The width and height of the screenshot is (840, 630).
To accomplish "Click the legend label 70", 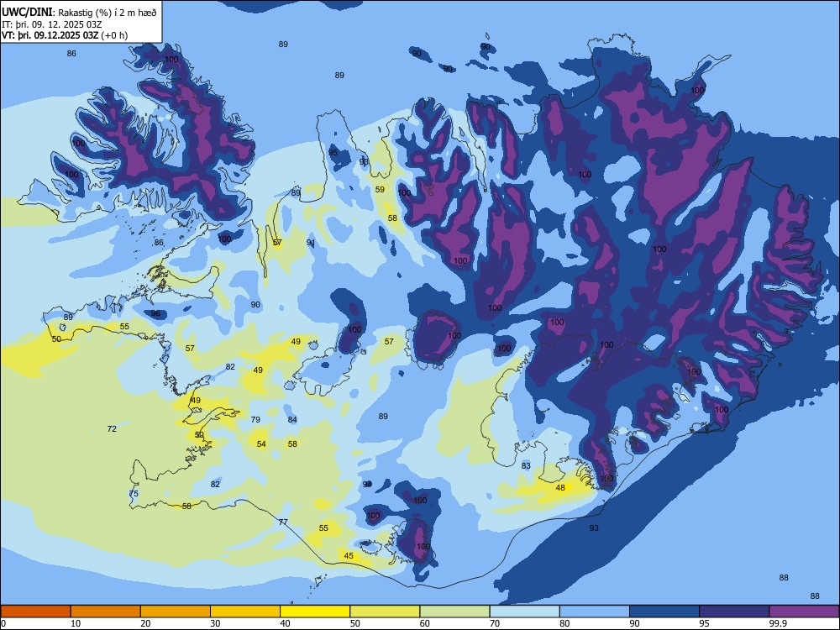I will coord(495,623).
